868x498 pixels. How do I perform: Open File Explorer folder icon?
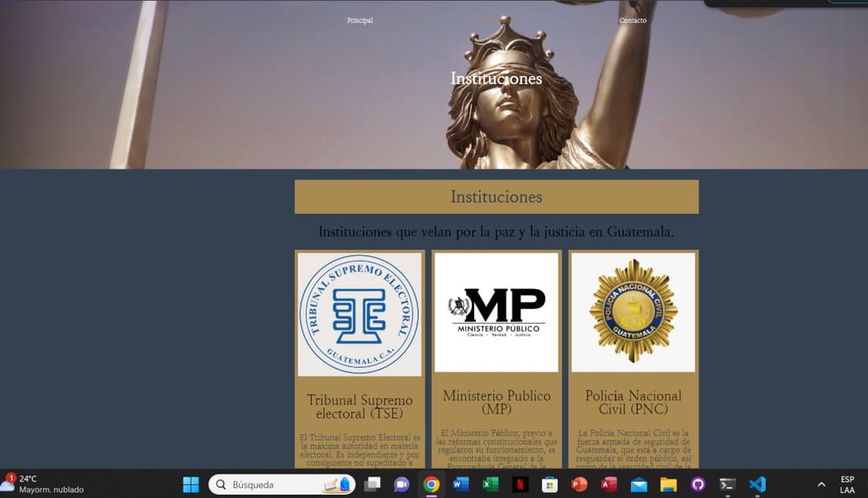[668, 484]
